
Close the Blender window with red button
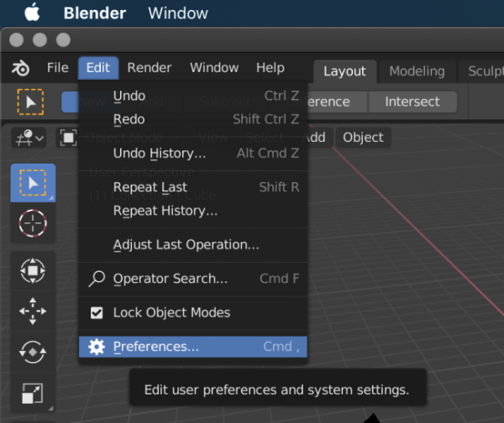[17, 39]
